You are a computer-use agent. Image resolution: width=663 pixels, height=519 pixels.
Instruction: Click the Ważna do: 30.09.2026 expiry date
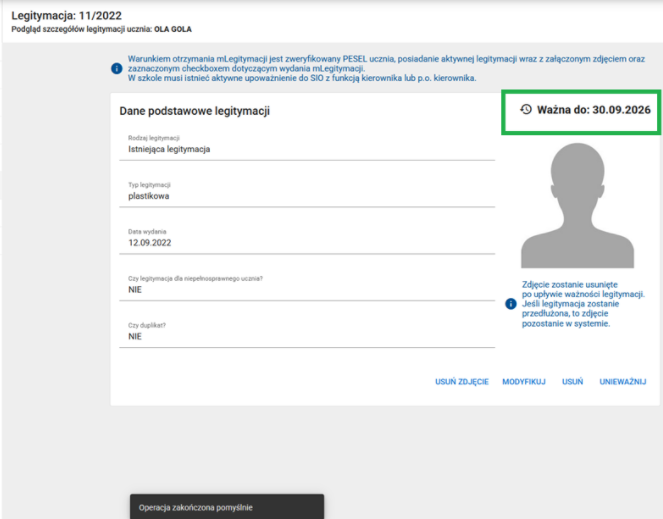click(595, 109)
